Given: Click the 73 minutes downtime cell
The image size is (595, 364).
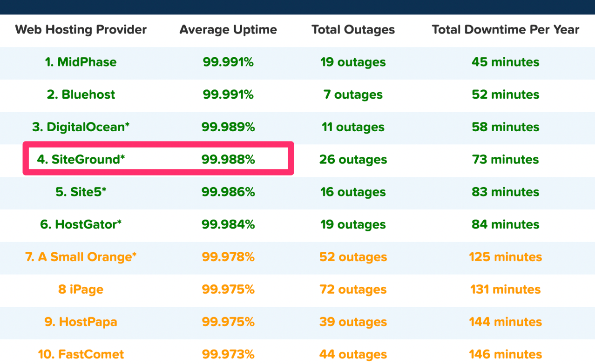Looking at the screenshot, I should point(506,160).
